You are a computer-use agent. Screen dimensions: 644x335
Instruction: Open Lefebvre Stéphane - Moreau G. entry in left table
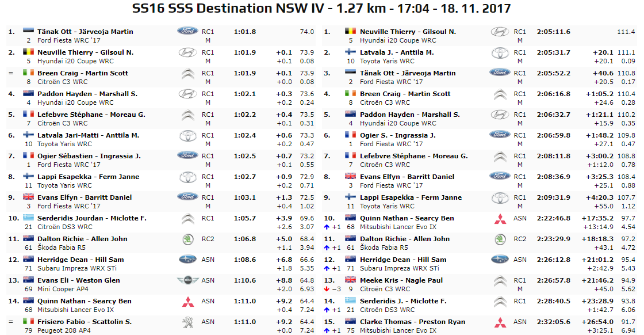pos(91,115)
